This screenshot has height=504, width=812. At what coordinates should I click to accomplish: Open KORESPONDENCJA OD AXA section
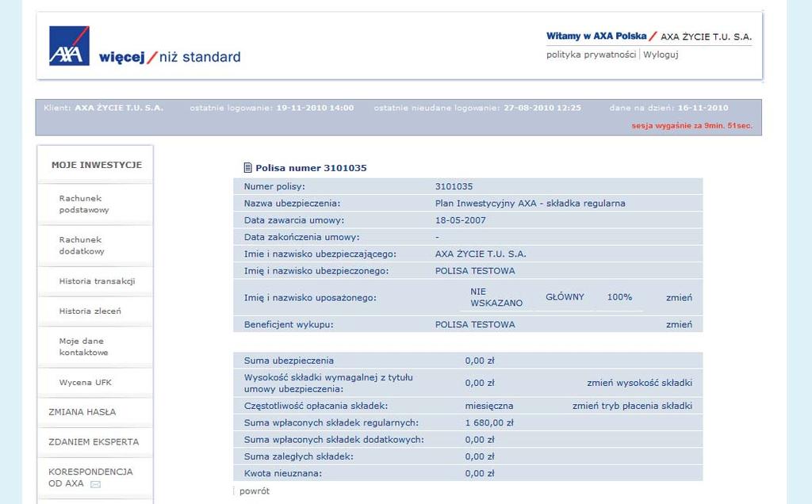click(90, 478)
